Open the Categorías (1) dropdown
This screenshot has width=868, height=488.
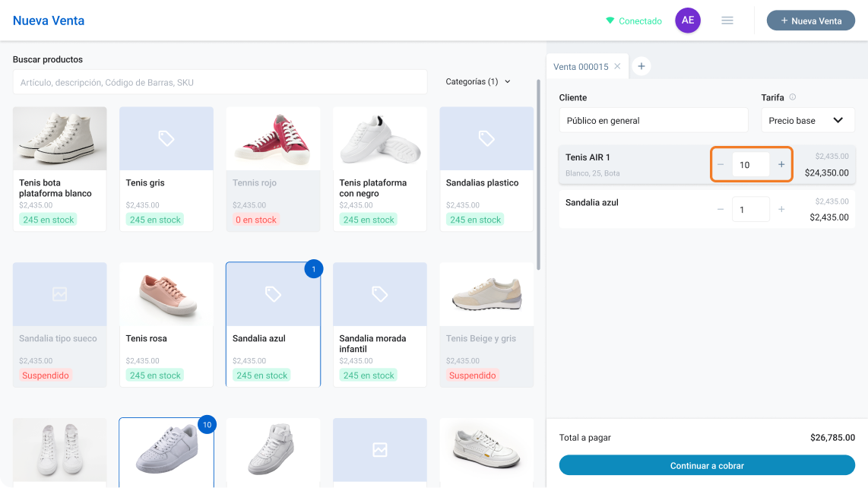(x=478, y=81)
